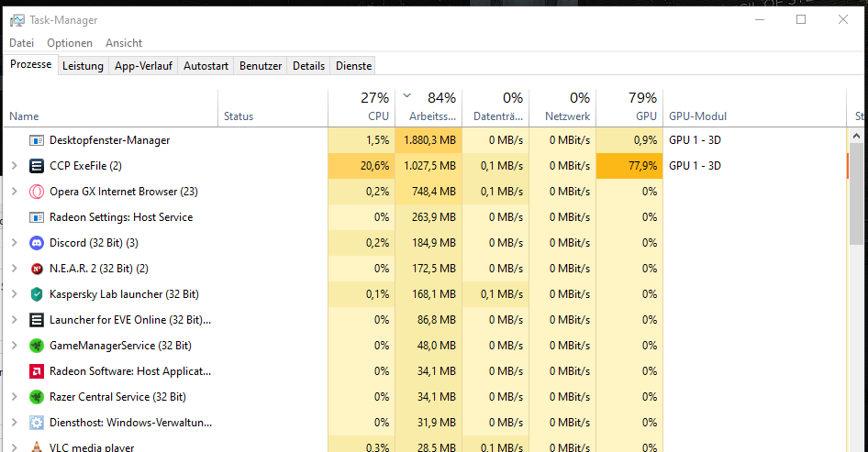Maximize the Task-Manager window
868x452 pixels.
[801, 20]
